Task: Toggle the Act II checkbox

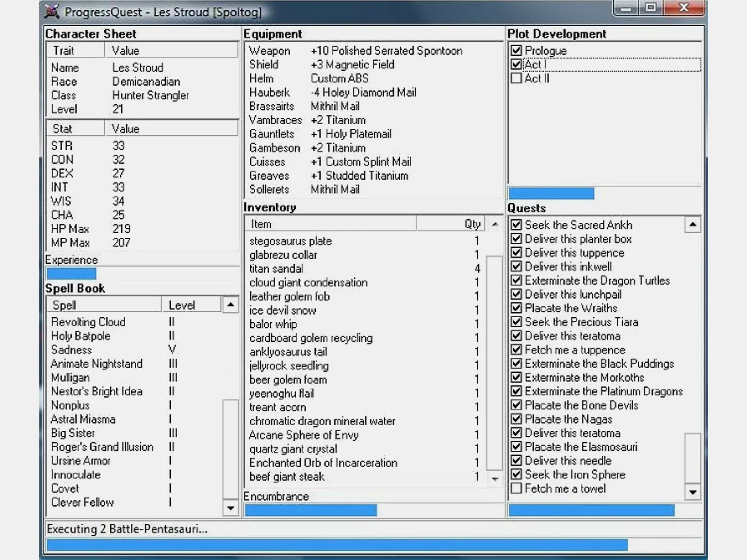Action: [517, 79]
